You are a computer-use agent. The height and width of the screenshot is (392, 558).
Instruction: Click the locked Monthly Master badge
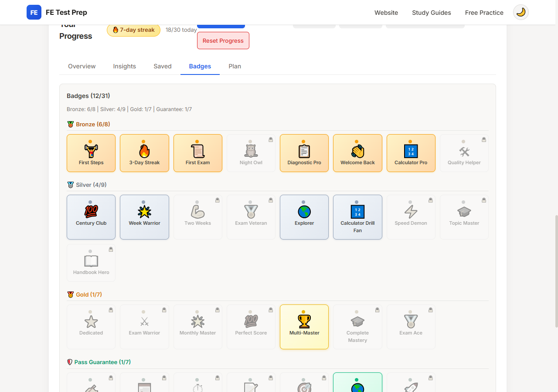(x=198, y=327)
